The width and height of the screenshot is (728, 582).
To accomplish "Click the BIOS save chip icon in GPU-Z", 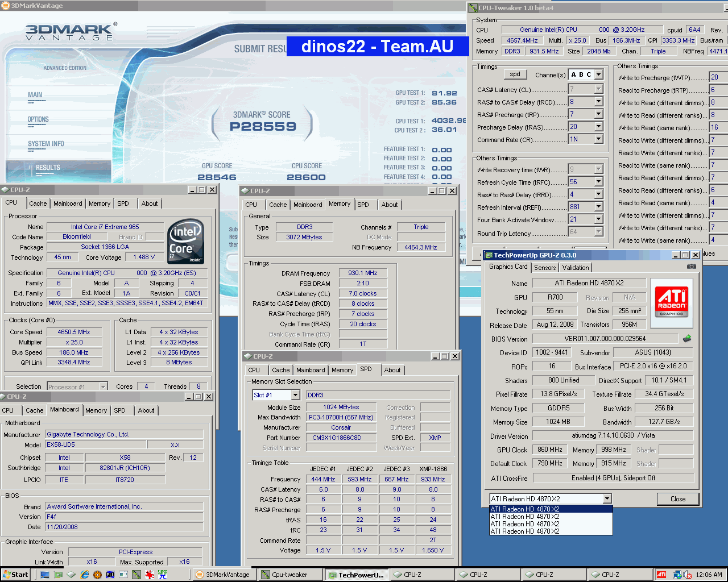I will 687,338.
